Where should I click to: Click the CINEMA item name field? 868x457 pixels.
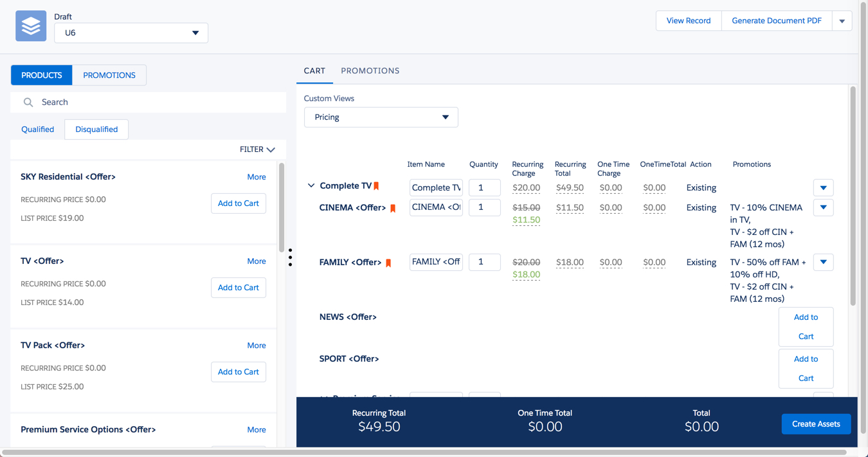tap(436, 207)
